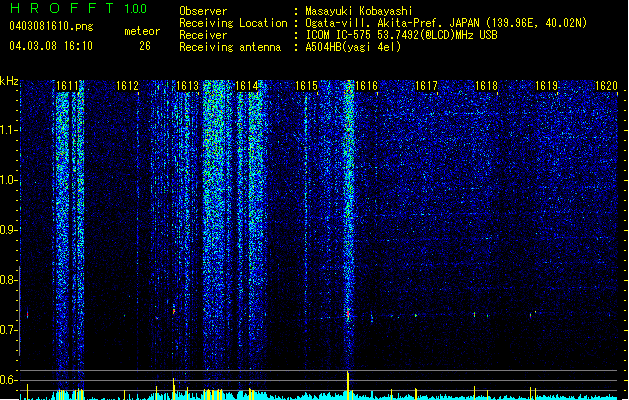This screenshot has height=400, width=629.
Task: Click the 1611 time marker
Action: click(67, 86)
